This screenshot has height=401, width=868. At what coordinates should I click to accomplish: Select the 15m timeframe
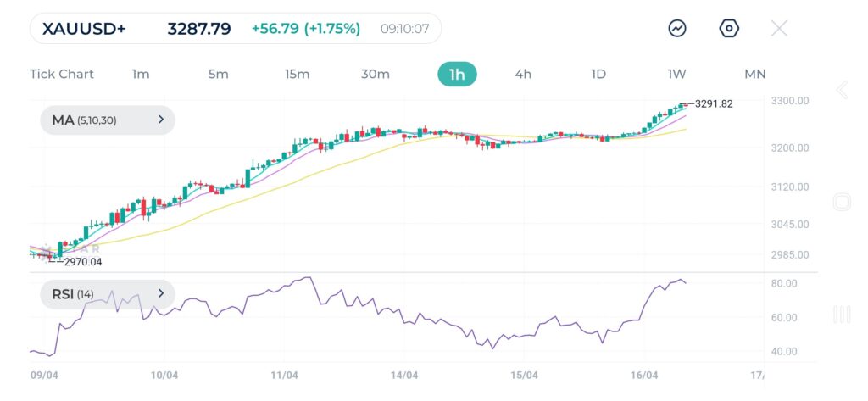coord(297,74)
